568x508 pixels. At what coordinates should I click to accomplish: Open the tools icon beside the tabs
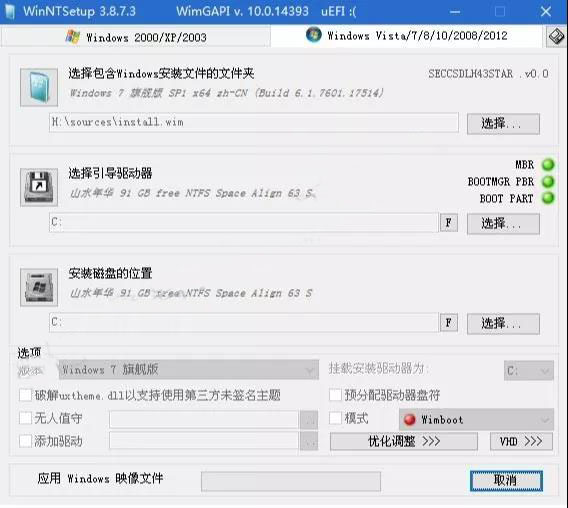click(556, 37)
